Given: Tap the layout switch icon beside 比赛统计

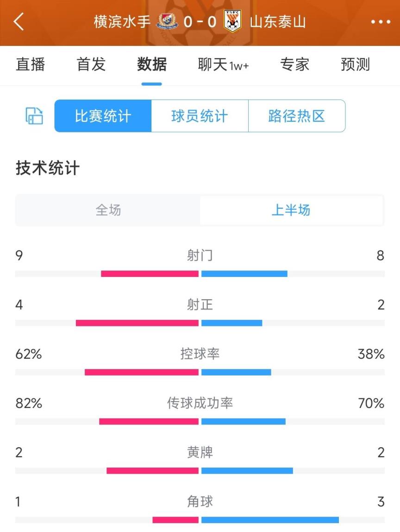Looking at the screenshot, I should pos(34,116).
